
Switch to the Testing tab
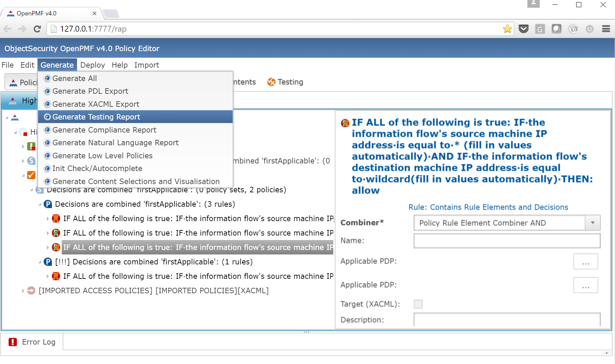coord(285,82)
